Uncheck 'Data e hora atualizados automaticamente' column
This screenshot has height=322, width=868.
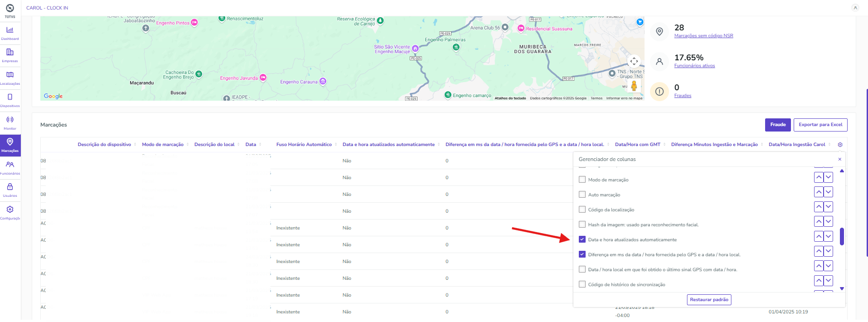pyautogui.click(x=582, y=239)
